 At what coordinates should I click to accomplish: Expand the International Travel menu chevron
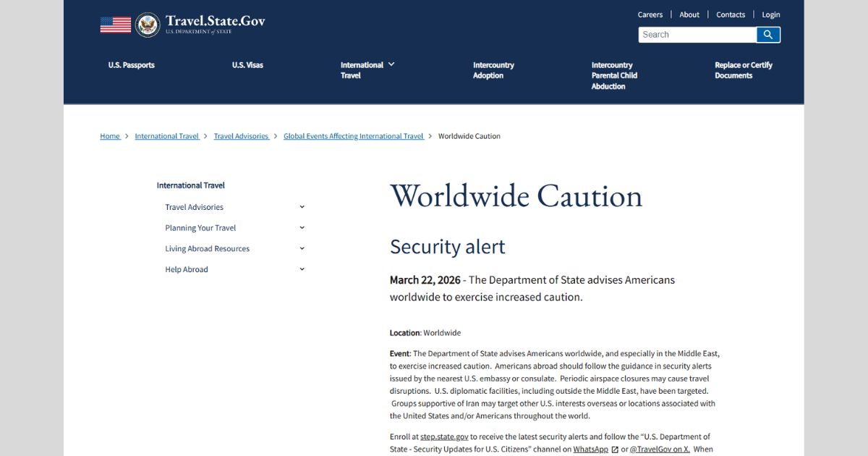391,64
